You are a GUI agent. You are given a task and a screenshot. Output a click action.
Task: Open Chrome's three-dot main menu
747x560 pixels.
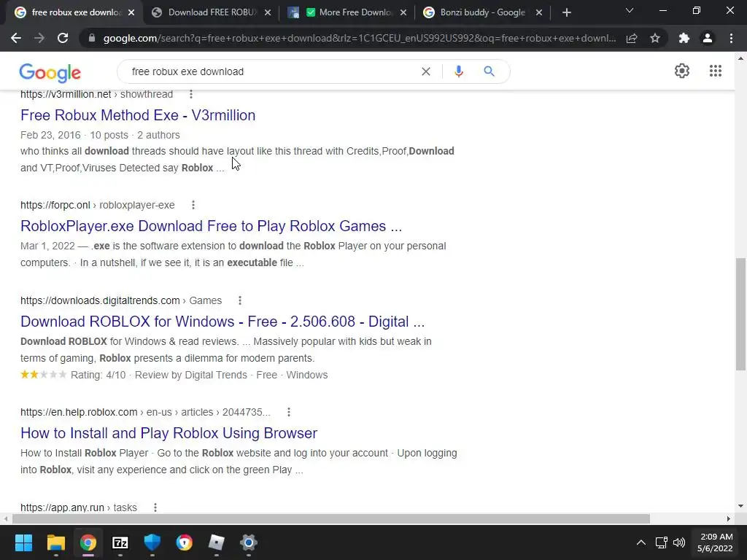tap(731, 38)
